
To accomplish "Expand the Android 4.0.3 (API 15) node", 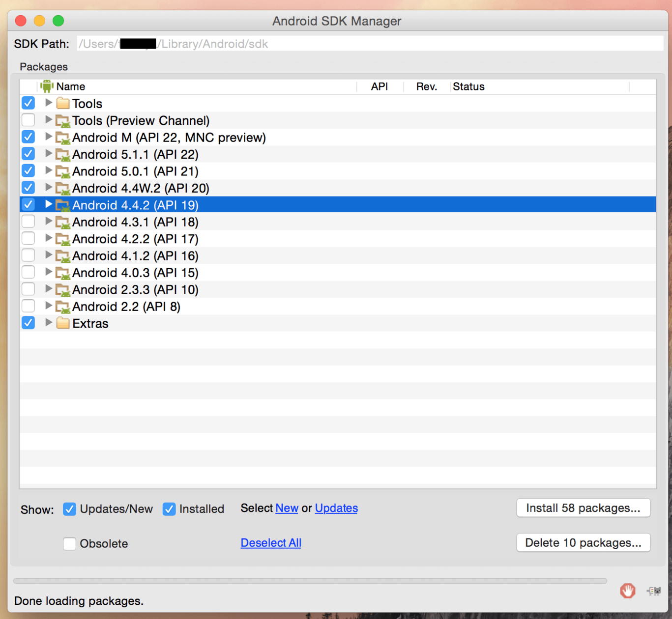I will [x=48, y=272].
